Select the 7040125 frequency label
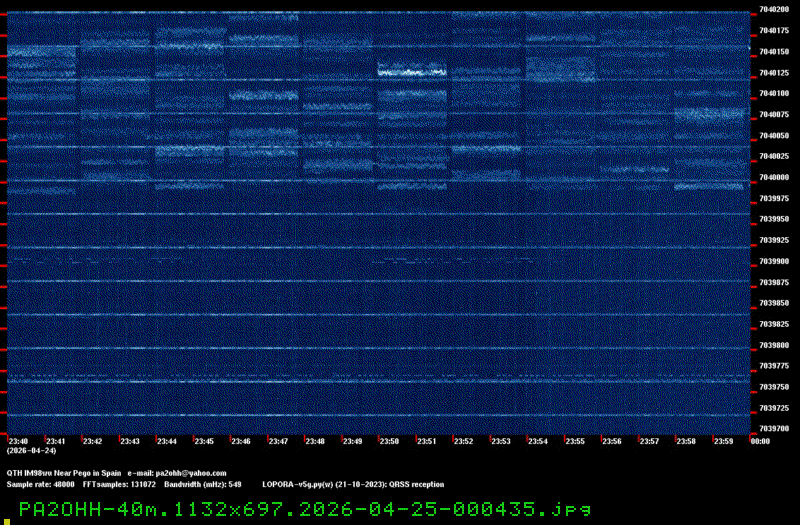The width and height of the screenshot is (800, 525). 774,73
